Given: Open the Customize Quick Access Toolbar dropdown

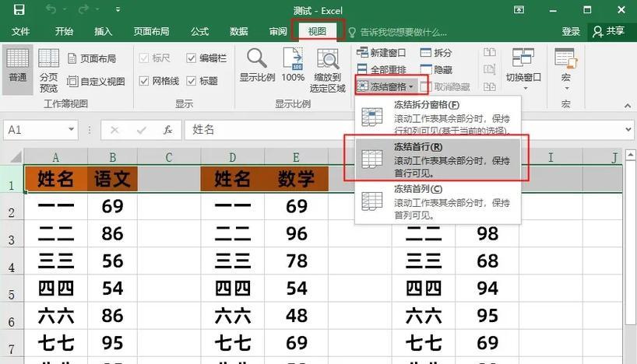Looking at the screenshot, I should (x=118, y=9).
